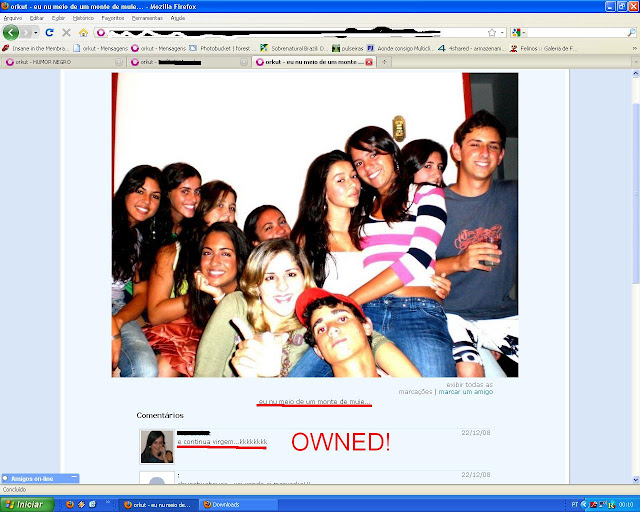
Task: Click the search magnifier icon
Action: tap(631, 33)
